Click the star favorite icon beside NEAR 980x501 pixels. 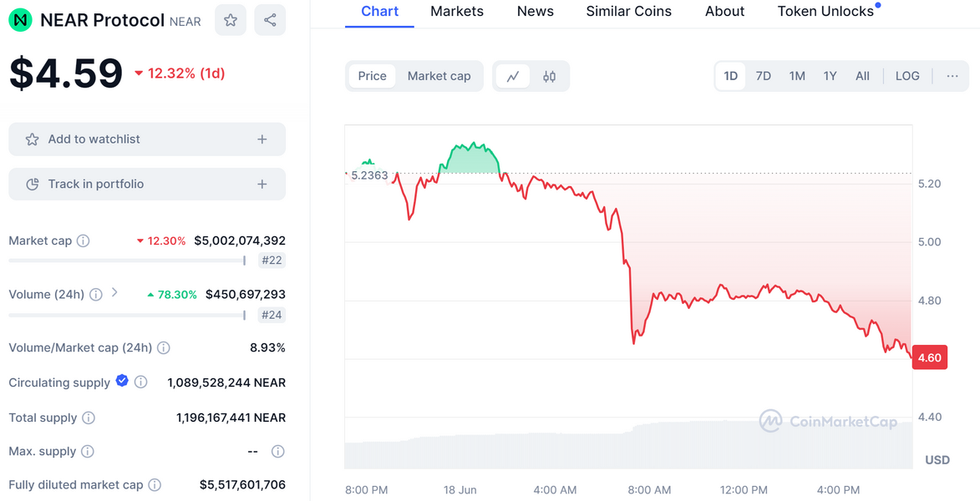[x=231, y=20]
